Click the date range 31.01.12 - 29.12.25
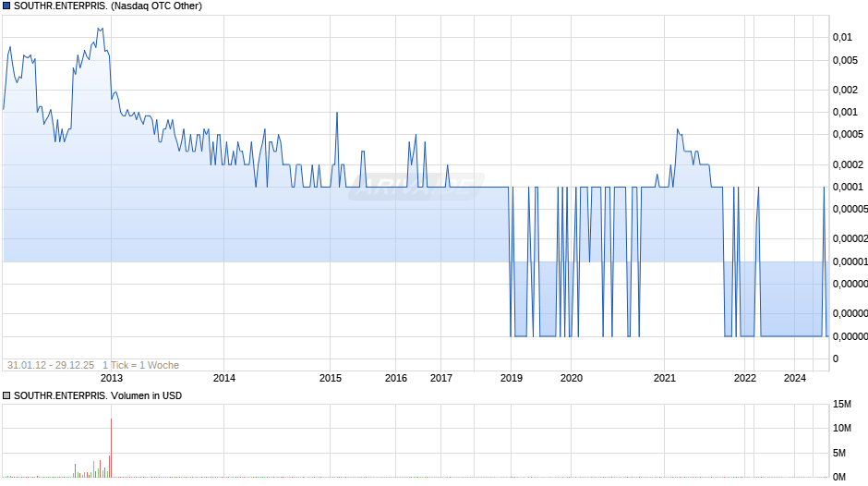The height and width of the screenshot is (486, 868). point(51,365)
